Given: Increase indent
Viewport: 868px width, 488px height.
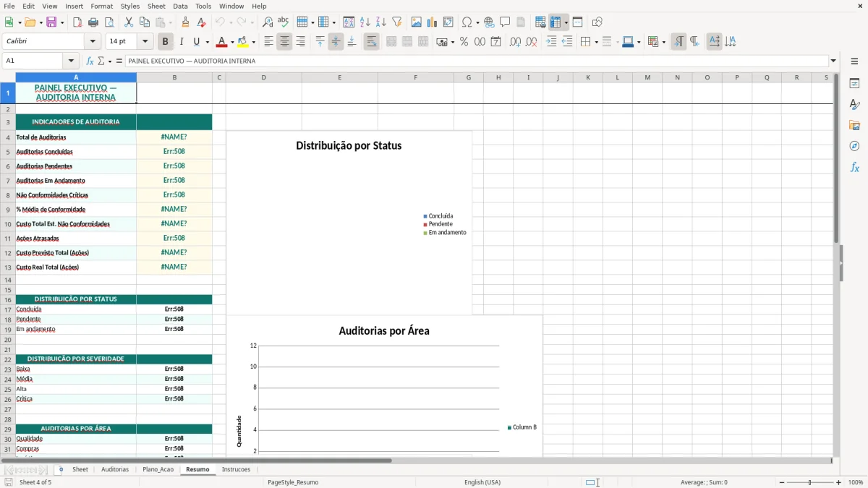Looking at the screenshot, I should pyautogui.click(x=551, y=42).
